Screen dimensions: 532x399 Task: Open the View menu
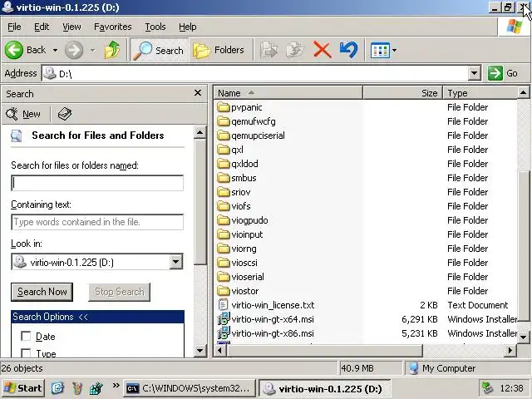pyautogui.click(x=71, y=27)
